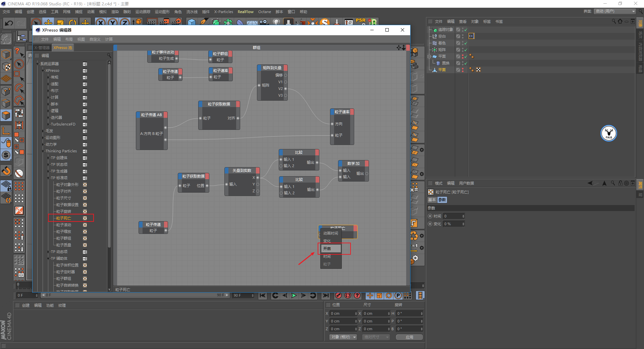Collapse the 系统运算器 tree node
This screenshot has height=349, width=644.
pos(38,64)
